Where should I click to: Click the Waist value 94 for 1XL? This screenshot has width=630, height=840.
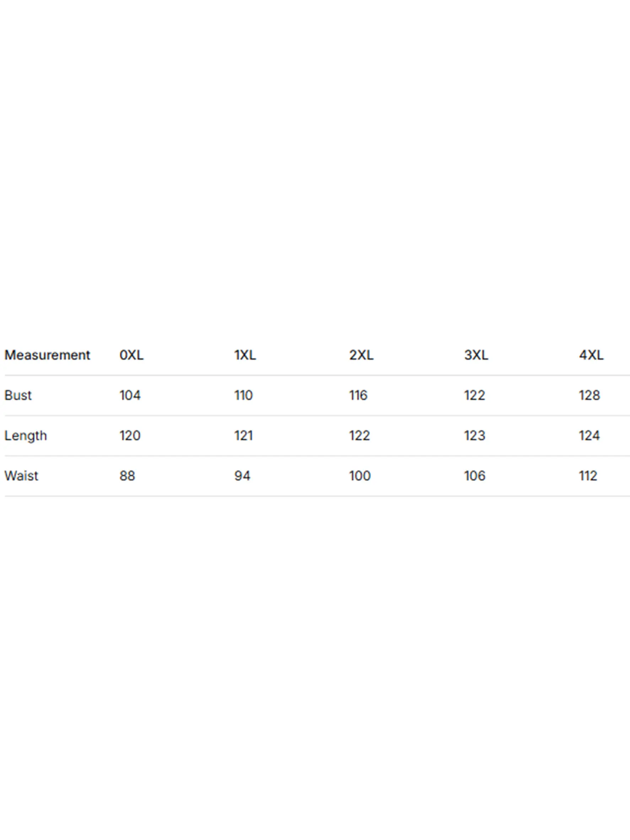tap(242, 476)
